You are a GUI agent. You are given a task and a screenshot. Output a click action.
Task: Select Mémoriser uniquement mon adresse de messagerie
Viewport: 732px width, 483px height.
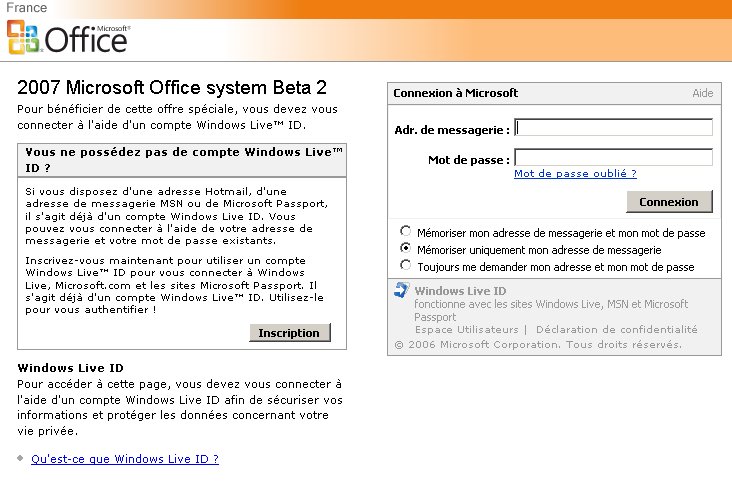(x=405, y=248)
